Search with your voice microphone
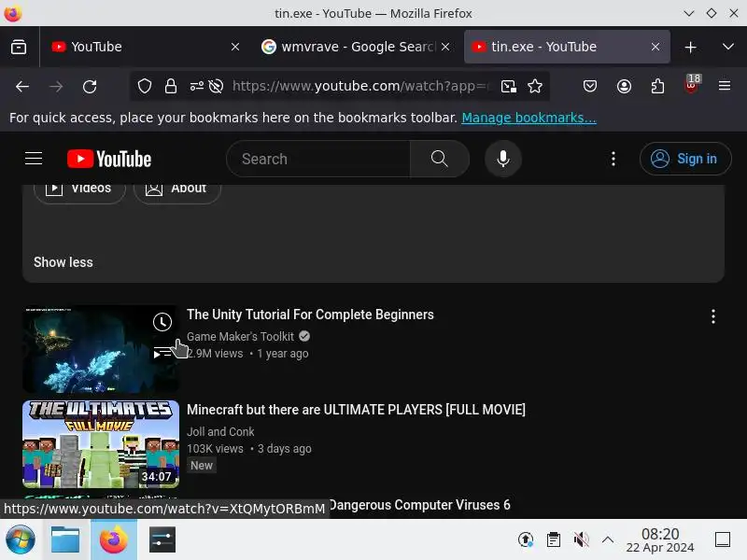Screen dimensions: 747x560 tap(503, 159)
